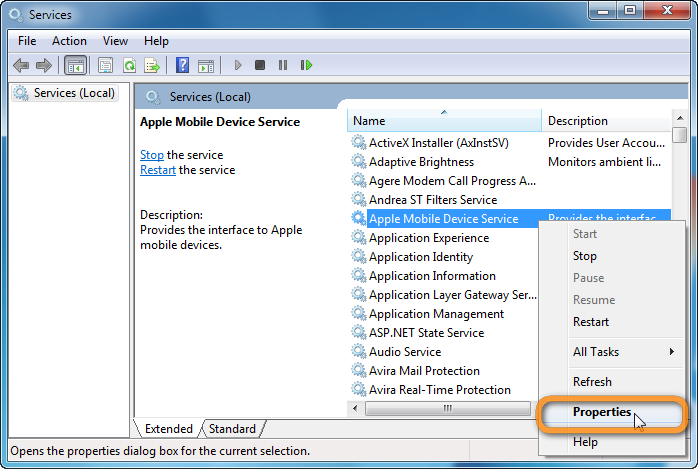
Task: Select the ActiveX Installer (AxInstSV) service name
Action: click(439, 143)
